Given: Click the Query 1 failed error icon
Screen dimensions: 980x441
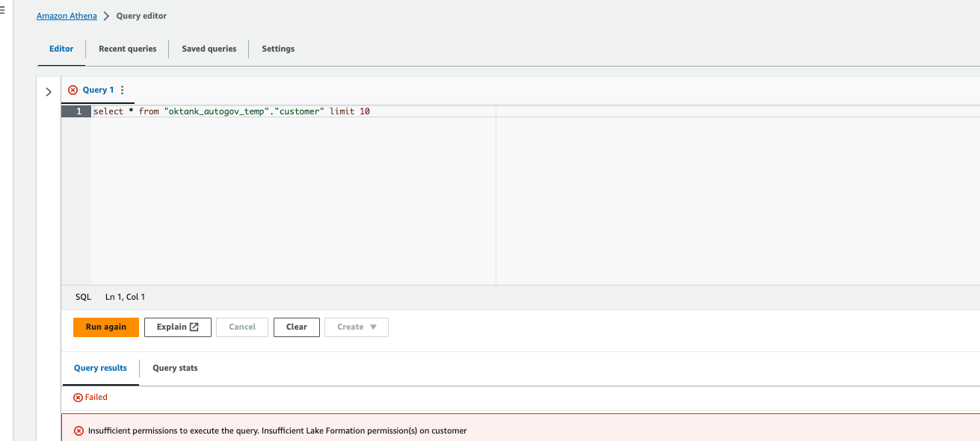Looking at the screenshot, I should pyautogui.click(x=73, y=90).
